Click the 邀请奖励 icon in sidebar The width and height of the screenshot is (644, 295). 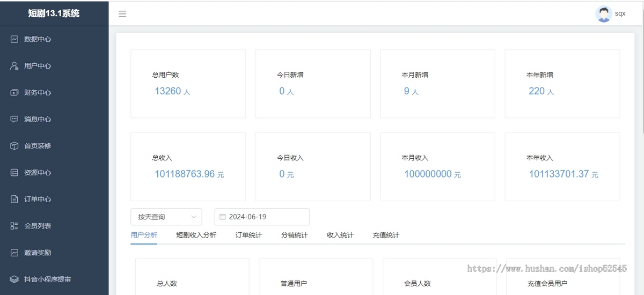(14, 253)
